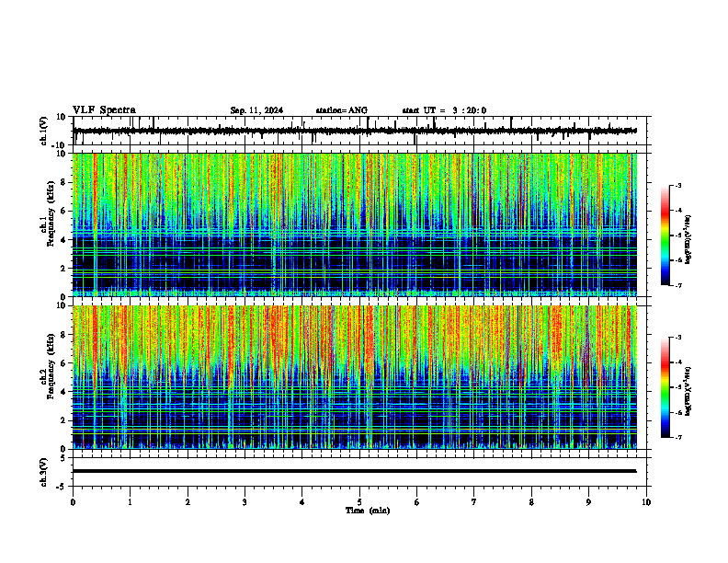Image resolution: width=728 pixels, height=563 pixels.
Task: Click the 'VLF Spectra' title text
Action: (x=104, y=110)
